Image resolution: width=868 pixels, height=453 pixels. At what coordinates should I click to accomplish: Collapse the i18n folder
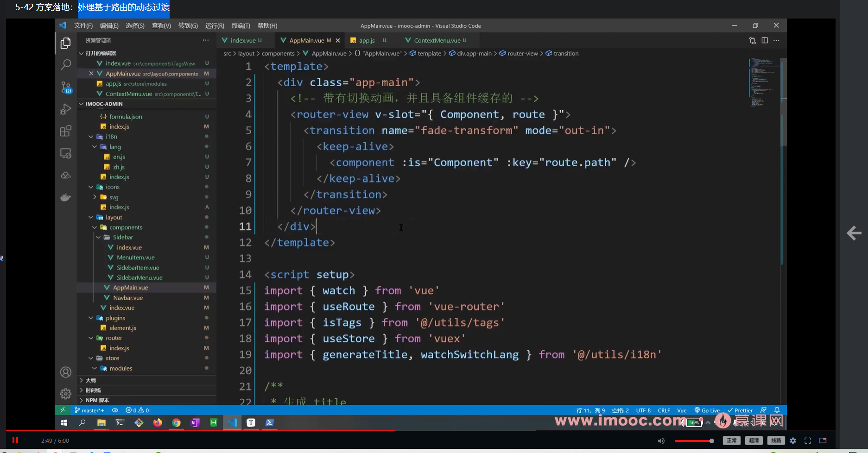tap(91, 137)
